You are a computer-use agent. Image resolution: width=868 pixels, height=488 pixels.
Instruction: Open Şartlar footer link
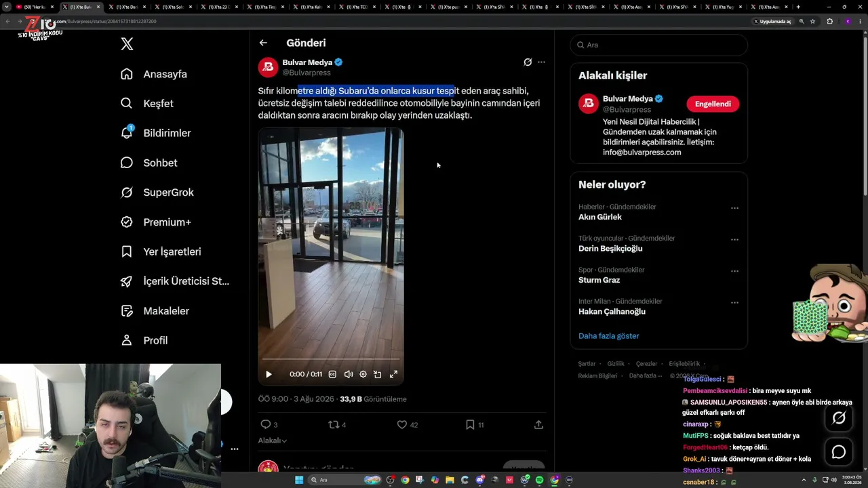[x=587, y=364]
